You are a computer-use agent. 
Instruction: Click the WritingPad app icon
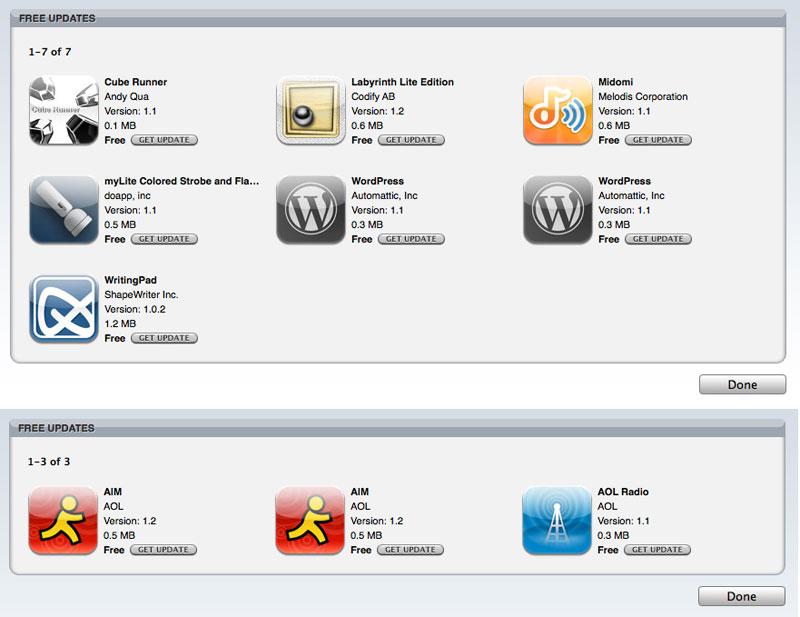point(64,309)
